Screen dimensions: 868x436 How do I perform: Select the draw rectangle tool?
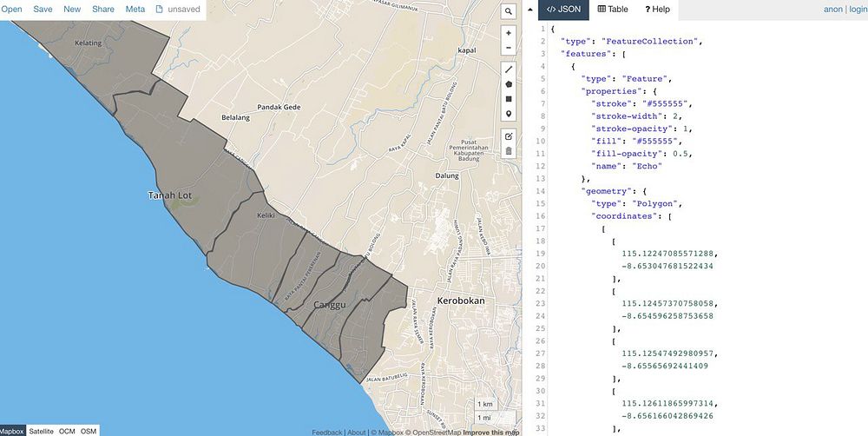tap(508, 99)
